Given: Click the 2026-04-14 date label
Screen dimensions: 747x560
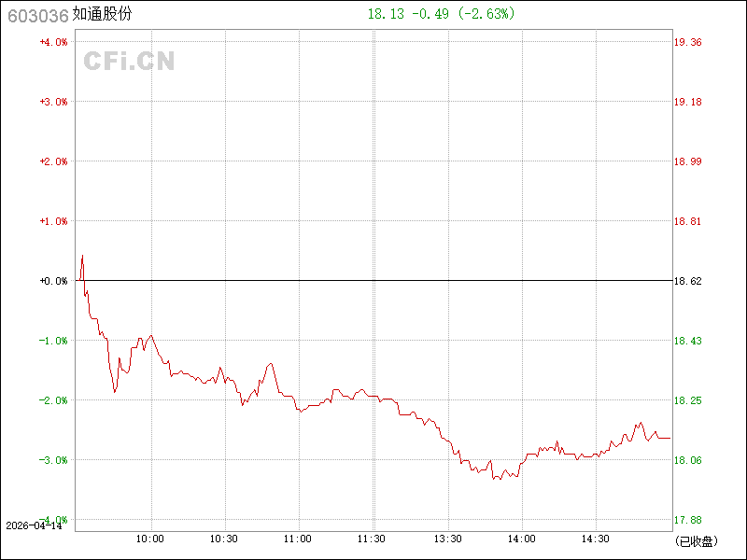Looking at the screenshot, I should coord(33,525).
